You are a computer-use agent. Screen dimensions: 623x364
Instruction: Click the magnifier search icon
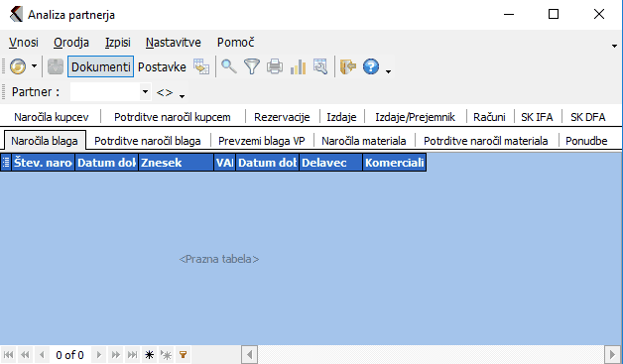click(229, 66)
